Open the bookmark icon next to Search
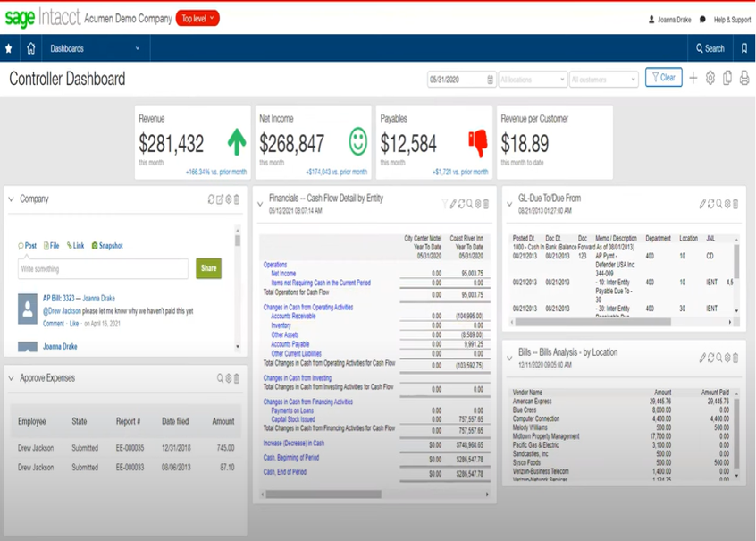The width and height of the screenshot is (756, 541). (744, 48)
